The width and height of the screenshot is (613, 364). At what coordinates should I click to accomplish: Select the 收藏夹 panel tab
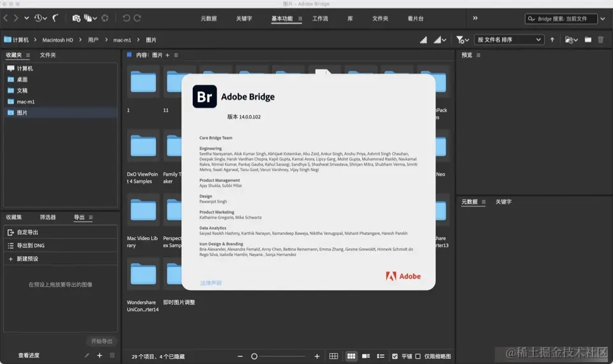click(13, 55)
